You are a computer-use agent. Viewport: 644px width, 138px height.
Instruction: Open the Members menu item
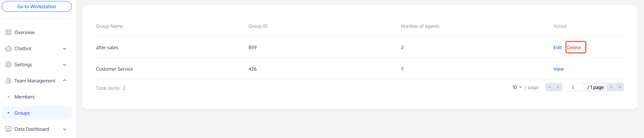(24, 97)
